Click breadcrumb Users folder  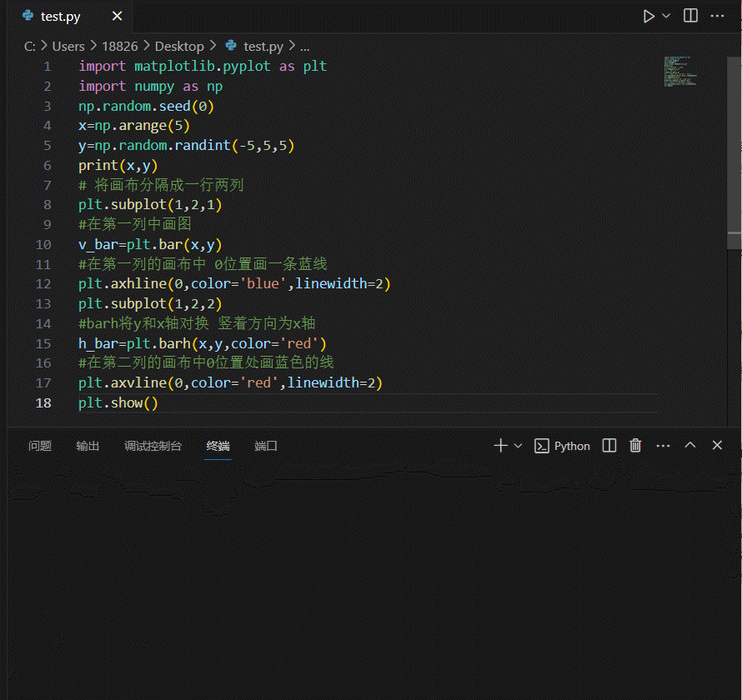(x=68, y=47)
